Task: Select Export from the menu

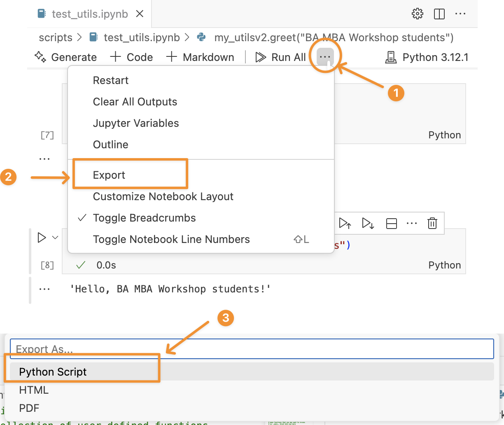Action: tap(109, 175)
